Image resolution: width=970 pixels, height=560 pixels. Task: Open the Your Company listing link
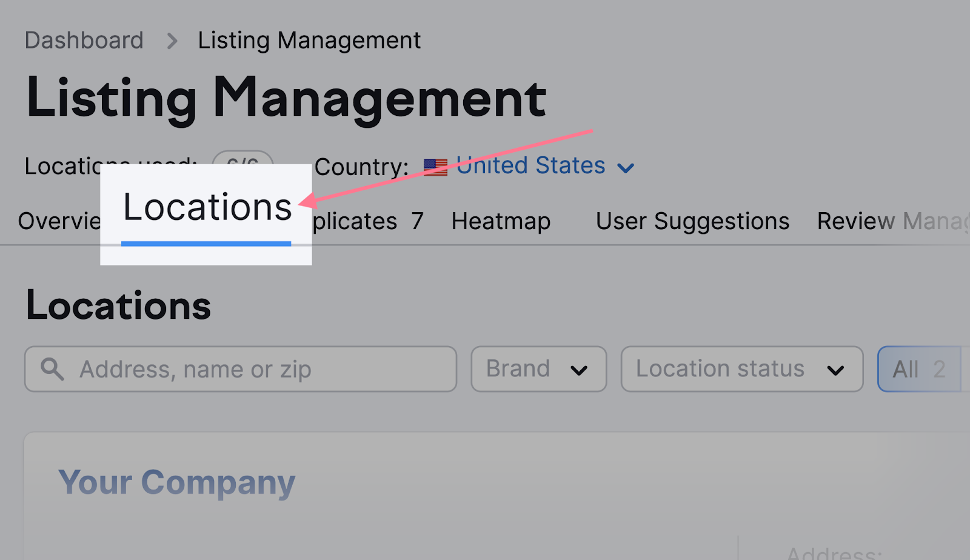(x=176, y=482)
